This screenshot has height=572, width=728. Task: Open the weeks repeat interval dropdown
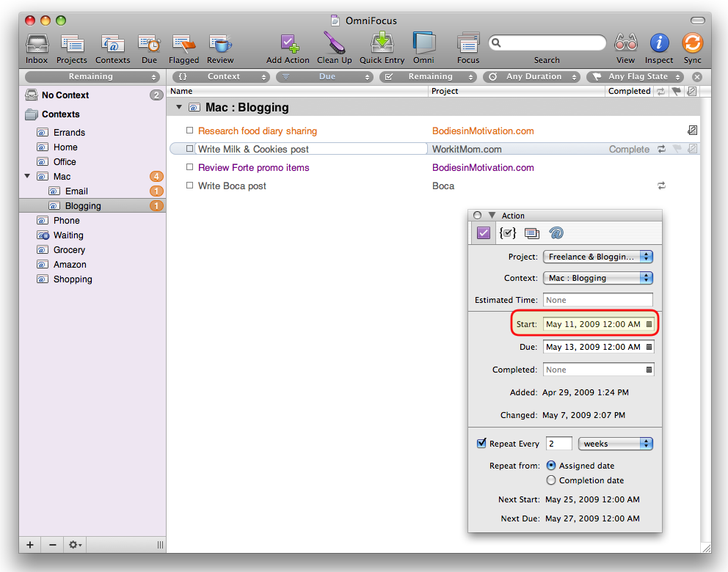pyautogui.click(x=615, y=444)
